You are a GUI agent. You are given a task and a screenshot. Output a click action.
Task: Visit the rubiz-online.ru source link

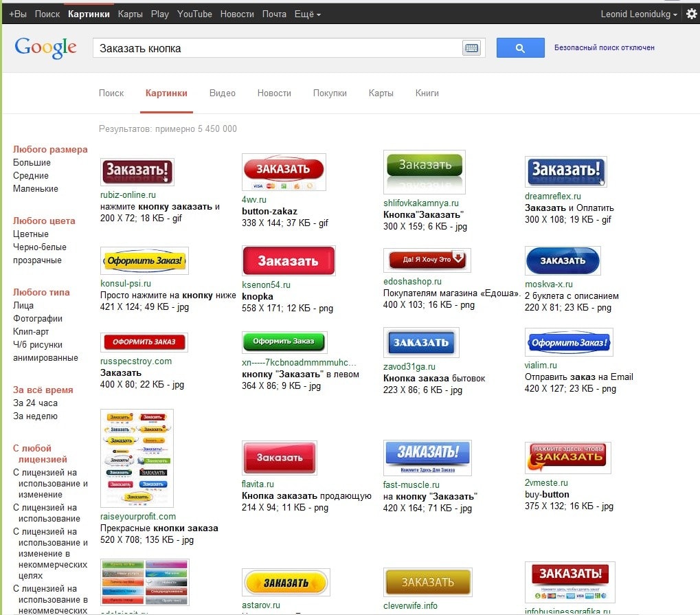pos(128,194)
